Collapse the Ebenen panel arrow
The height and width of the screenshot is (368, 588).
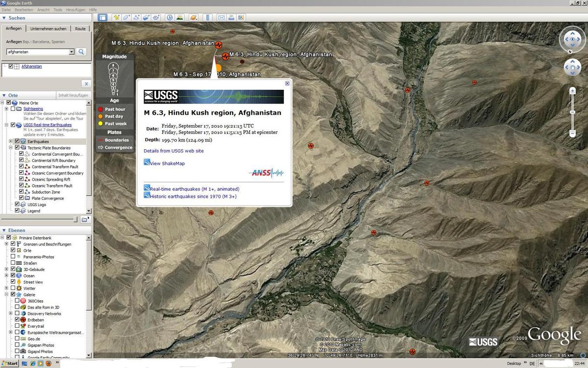point(4,231)
